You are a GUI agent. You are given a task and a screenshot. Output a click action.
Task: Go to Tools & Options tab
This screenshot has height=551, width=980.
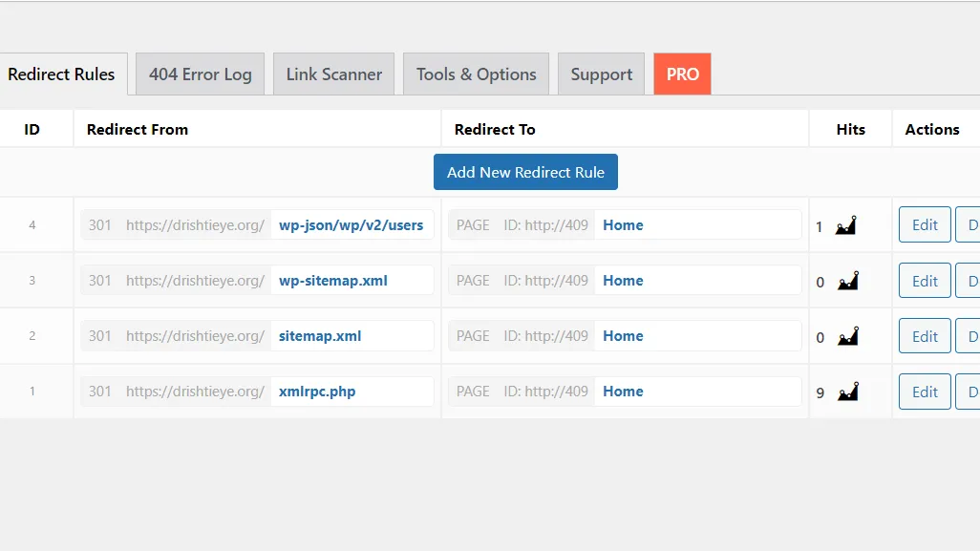476,74
